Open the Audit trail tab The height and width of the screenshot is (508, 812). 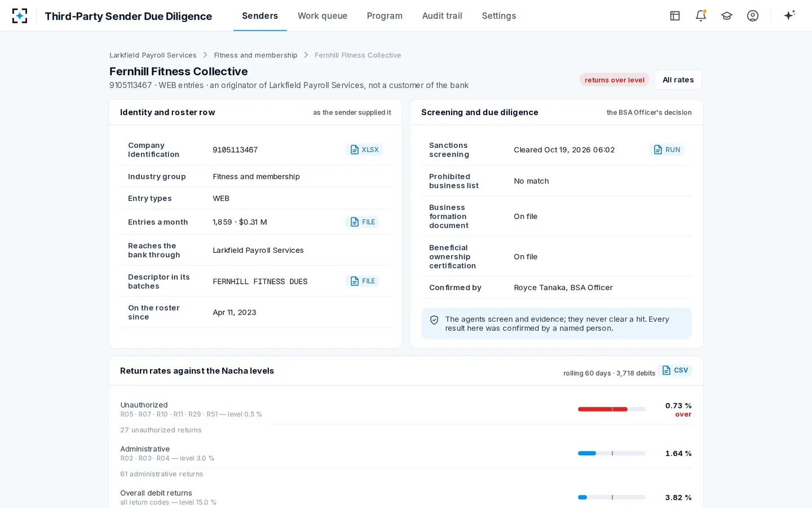pos(442,16)
